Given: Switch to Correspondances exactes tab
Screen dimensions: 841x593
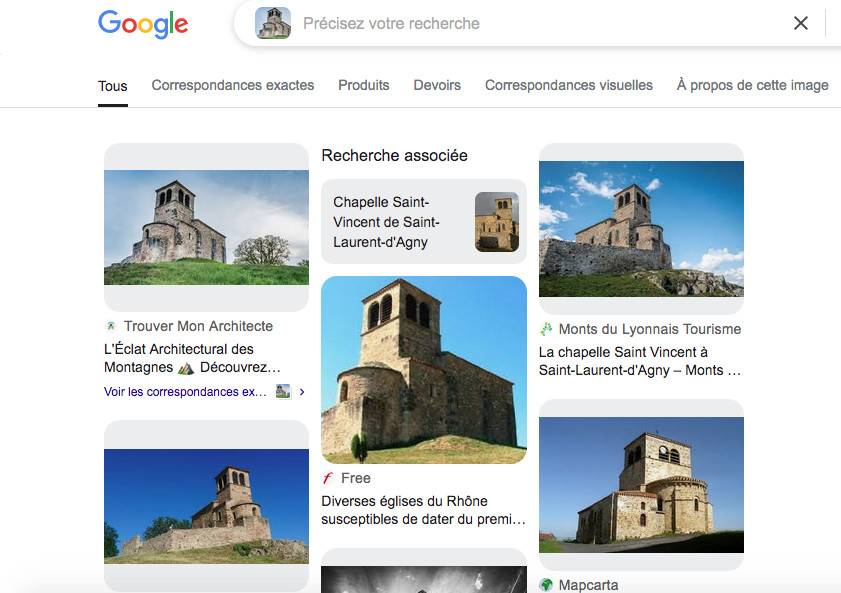Looking at the screenshot, I should click(233, 85).
